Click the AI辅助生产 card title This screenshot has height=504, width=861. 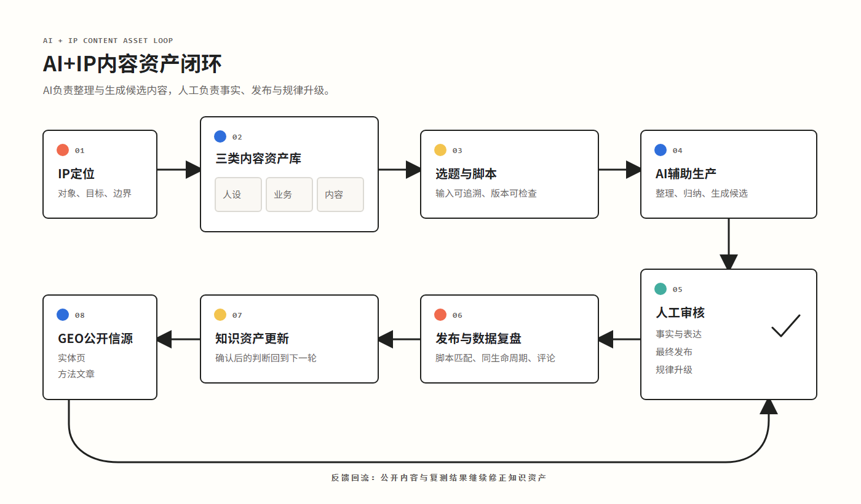click(686, 174)
